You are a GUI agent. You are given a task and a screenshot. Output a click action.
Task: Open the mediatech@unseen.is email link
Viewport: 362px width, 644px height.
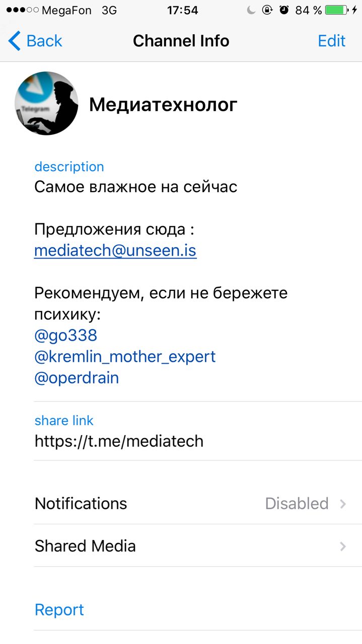(x=115, y=251)
